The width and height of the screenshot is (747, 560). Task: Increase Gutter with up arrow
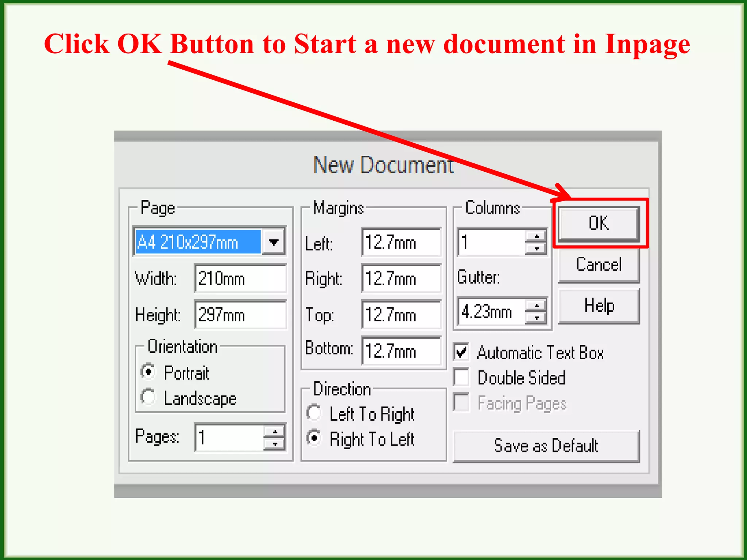point(536,306)
